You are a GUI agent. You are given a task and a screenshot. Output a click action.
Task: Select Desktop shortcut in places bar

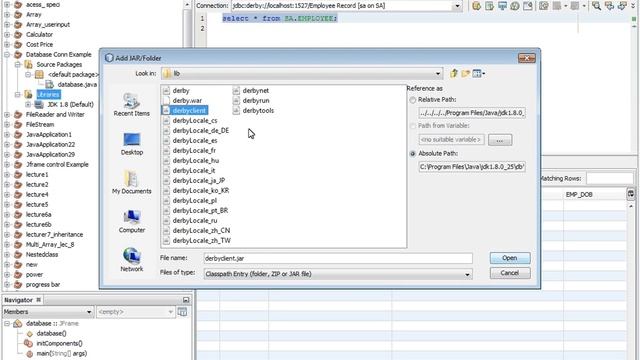click(131, 144)
